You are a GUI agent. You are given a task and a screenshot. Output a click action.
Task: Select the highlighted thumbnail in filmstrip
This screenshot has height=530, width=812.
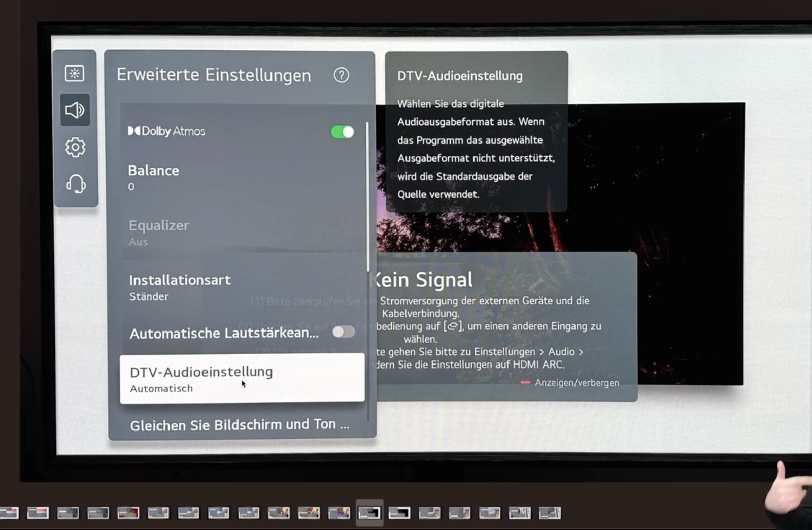pos(369,513)
